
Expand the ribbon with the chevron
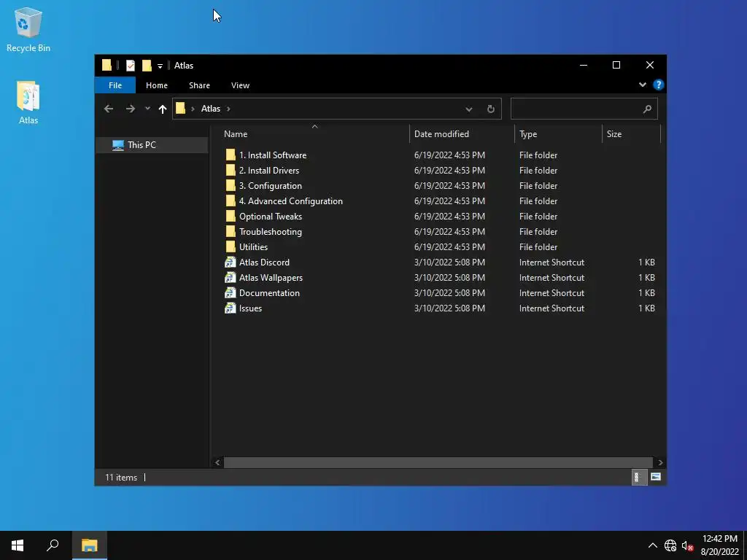coord(643,85)
